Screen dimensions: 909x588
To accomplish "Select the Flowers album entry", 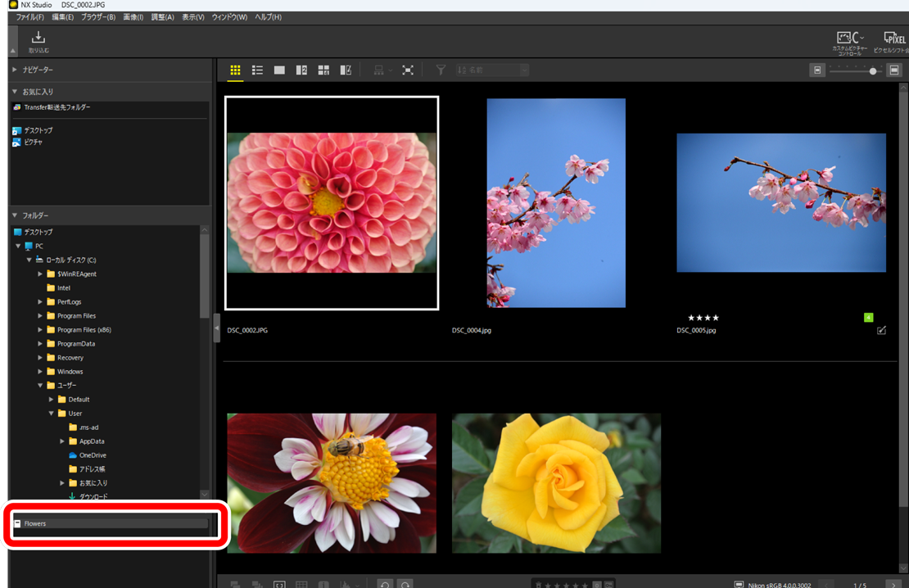I will pyautogui.click(x=35, y=523).
